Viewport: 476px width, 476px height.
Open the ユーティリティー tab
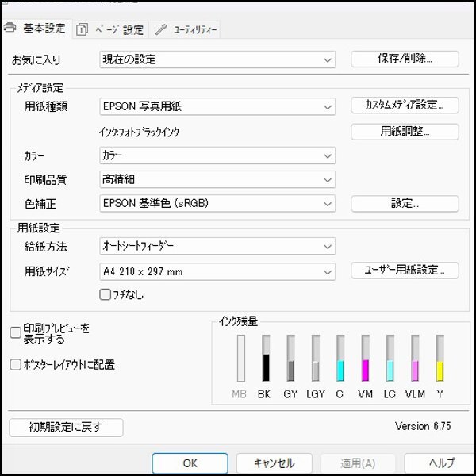[x=184, y=30]
